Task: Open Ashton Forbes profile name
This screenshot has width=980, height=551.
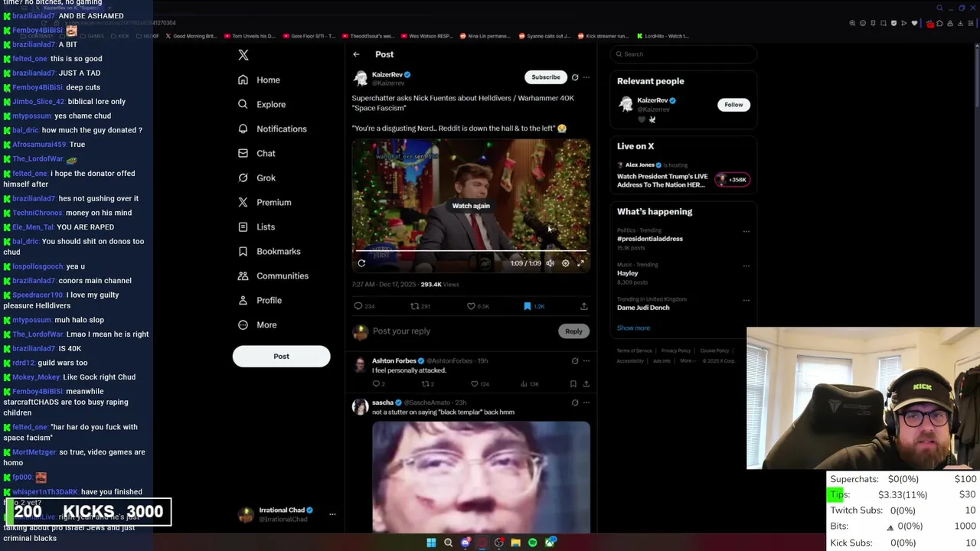Action: [394, 360]
